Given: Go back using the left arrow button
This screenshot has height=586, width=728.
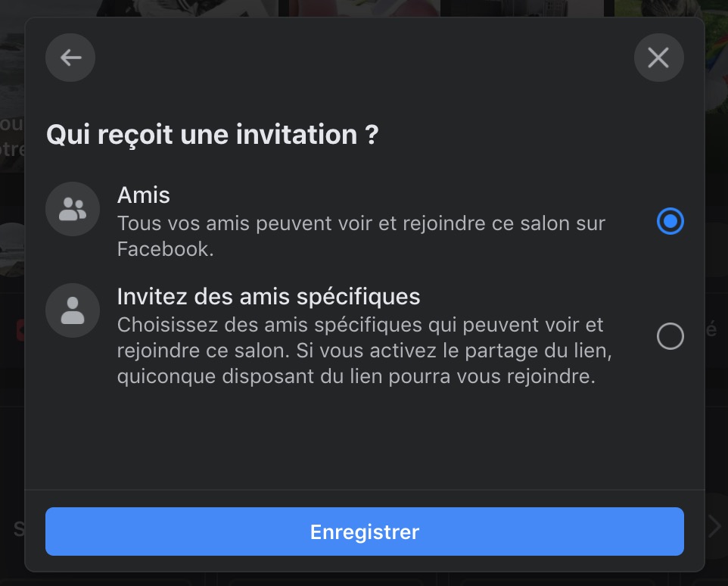Looking at the screenshot, I should pyautogui.click(x=70, y=58).
